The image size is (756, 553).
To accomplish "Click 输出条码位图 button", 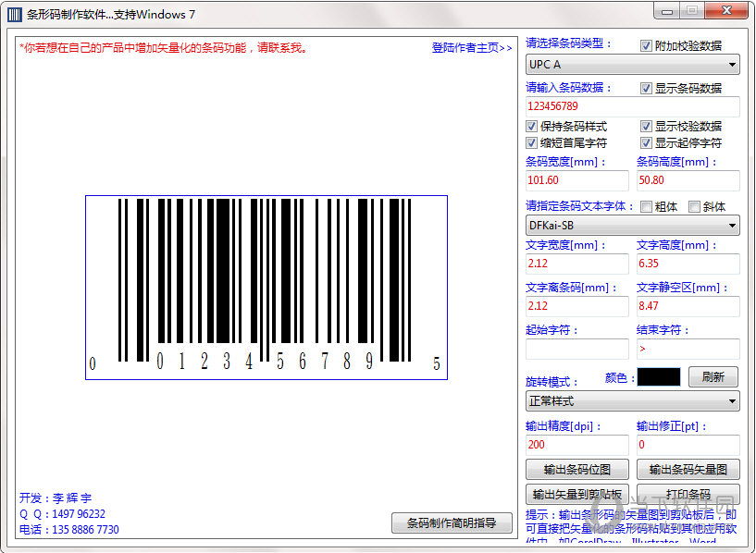I will pyautogui.click(x=577, y=469).
